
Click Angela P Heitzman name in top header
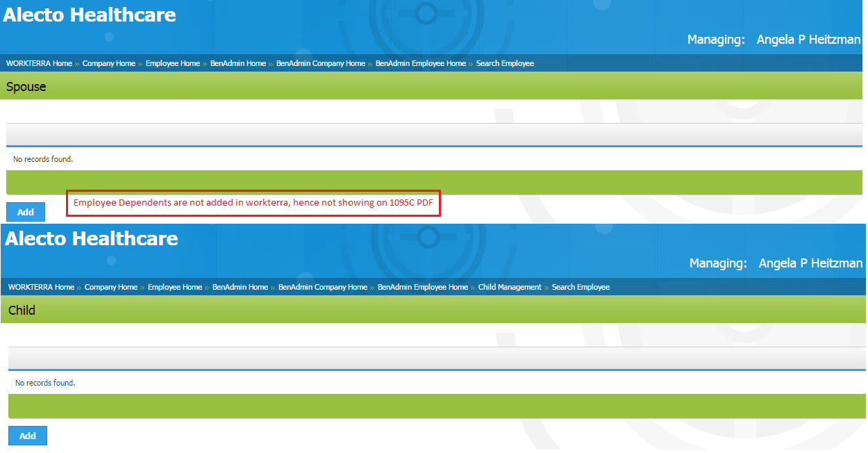808,40
